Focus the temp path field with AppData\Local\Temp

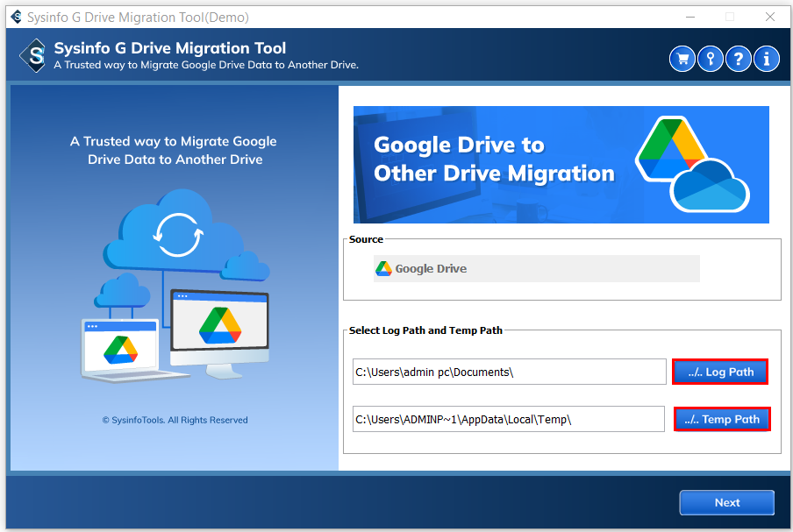(508, 419)
